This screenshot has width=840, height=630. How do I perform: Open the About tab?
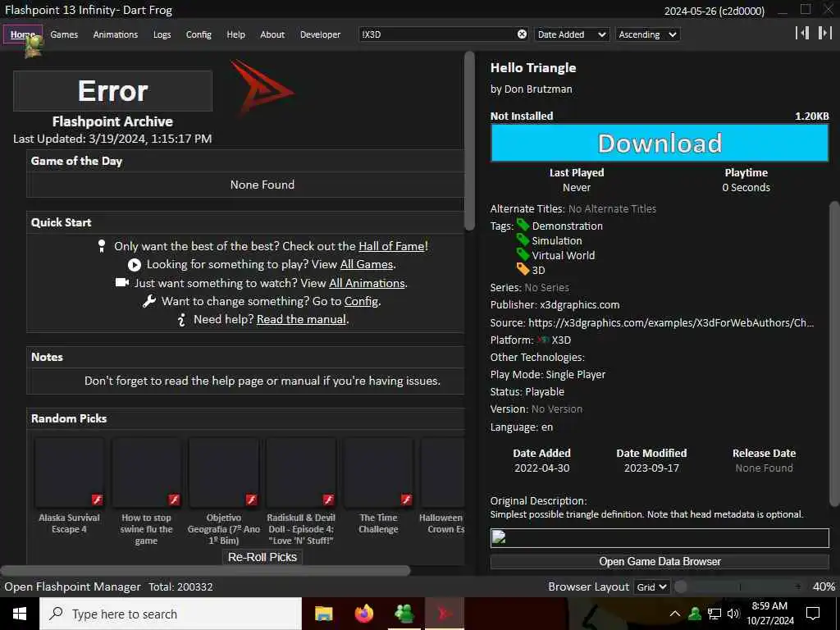pyautogui.click(x=272, y=34)
